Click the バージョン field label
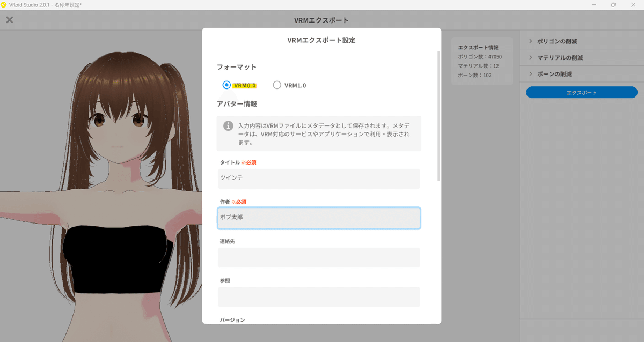 pyautogui.click(x=232, y=320)
